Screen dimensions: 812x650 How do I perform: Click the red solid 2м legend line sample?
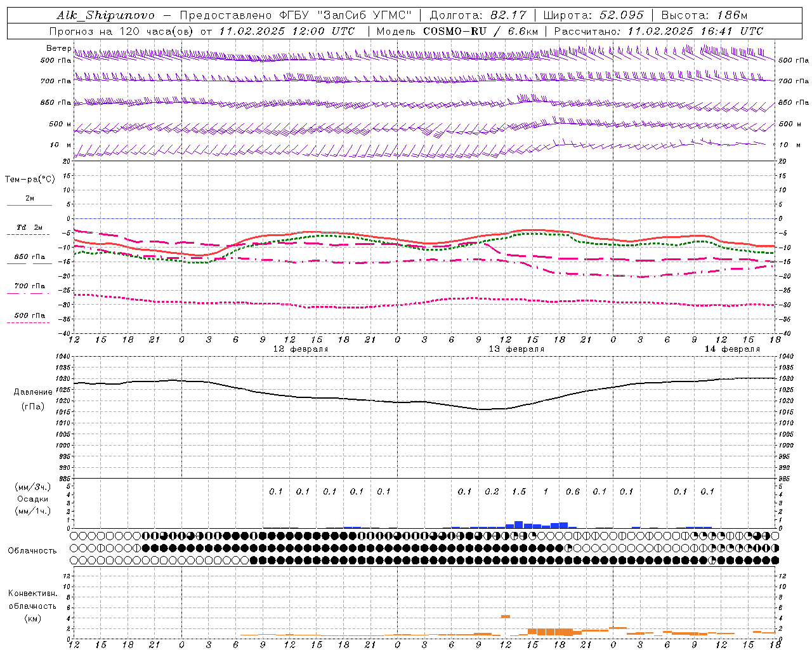(29, 205)
